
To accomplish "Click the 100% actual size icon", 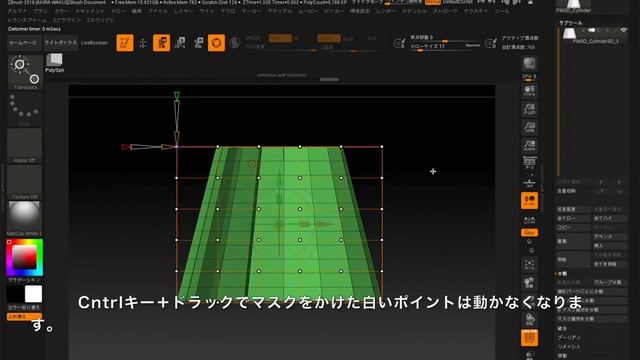I will tap(529, 127).
